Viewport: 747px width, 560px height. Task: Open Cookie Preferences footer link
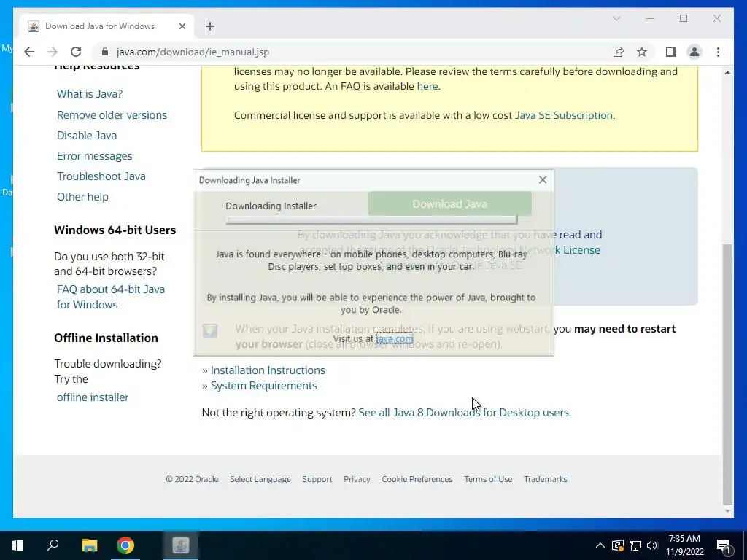(x=417, y=479)
